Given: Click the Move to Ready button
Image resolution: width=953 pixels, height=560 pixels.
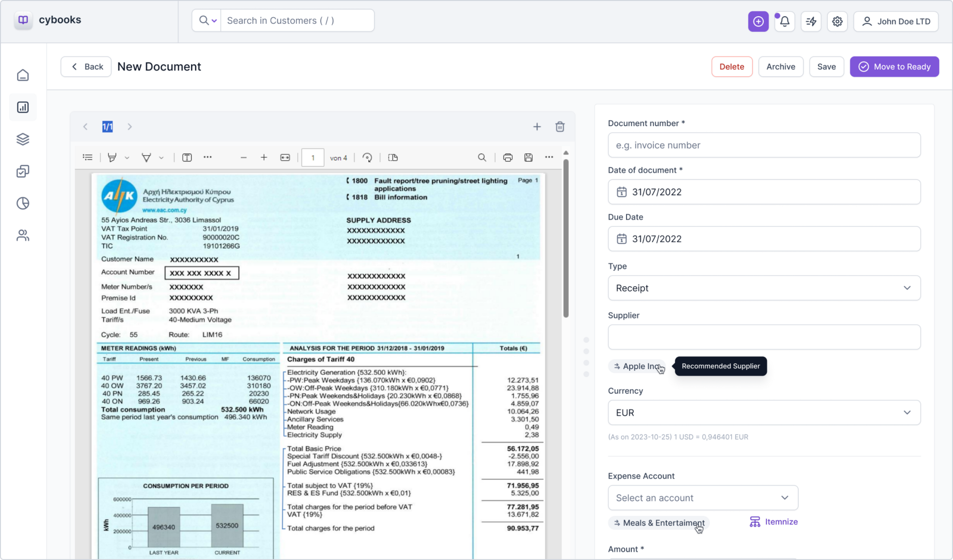Looking at the screenshot, I should [x=894, y=67].
